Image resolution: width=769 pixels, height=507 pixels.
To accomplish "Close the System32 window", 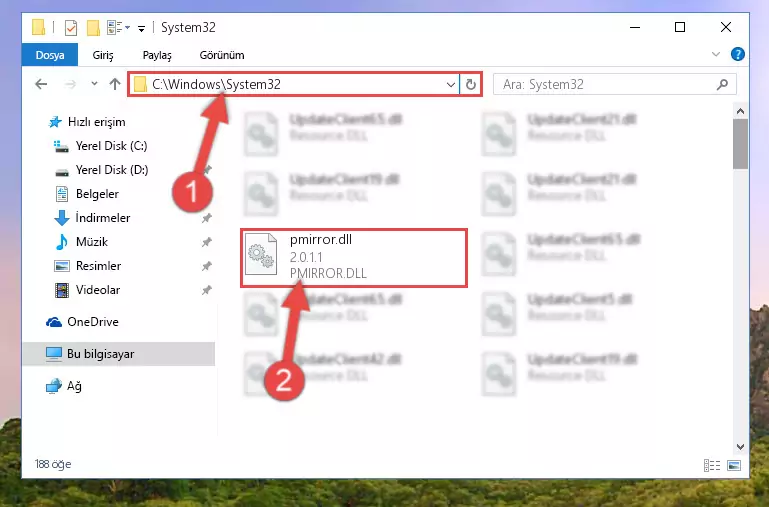I will [726, 27].
